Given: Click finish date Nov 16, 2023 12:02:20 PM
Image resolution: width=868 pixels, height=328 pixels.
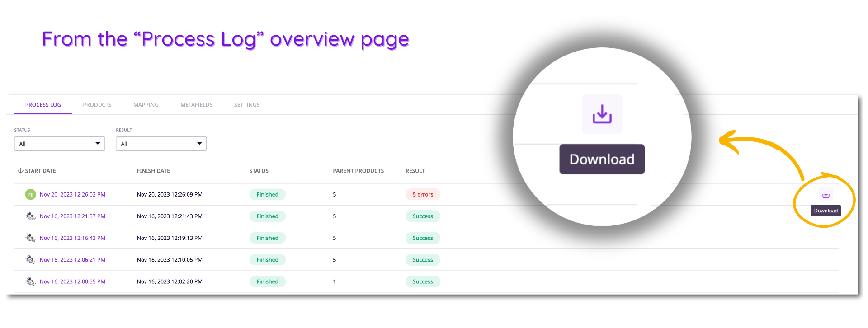Looking at the screenshot, I should (170, 281).
